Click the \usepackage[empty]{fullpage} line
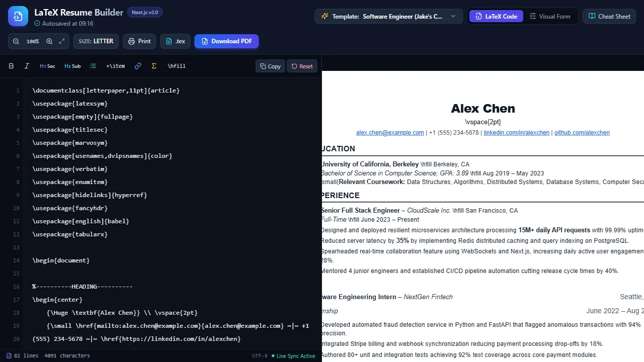The width and height of the screenshot is (644, 362). [83, 117]
